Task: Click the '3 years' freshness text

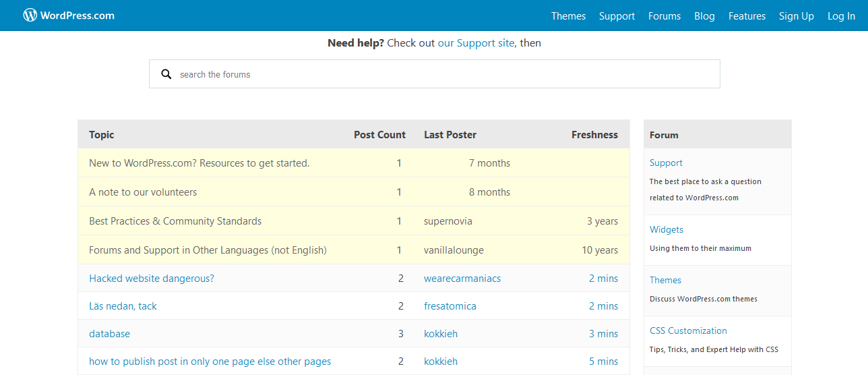Action: pos(602,221)
